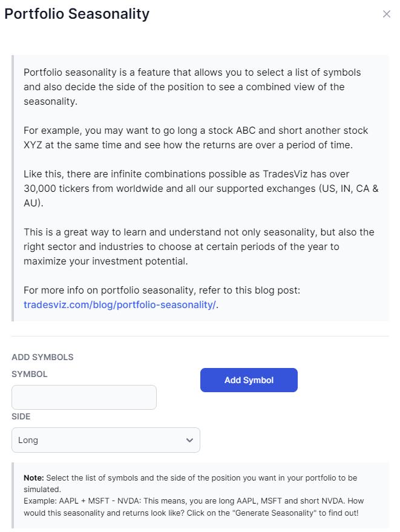Focus the Symbol text input field
400x532 pixels.
[84, 397]
